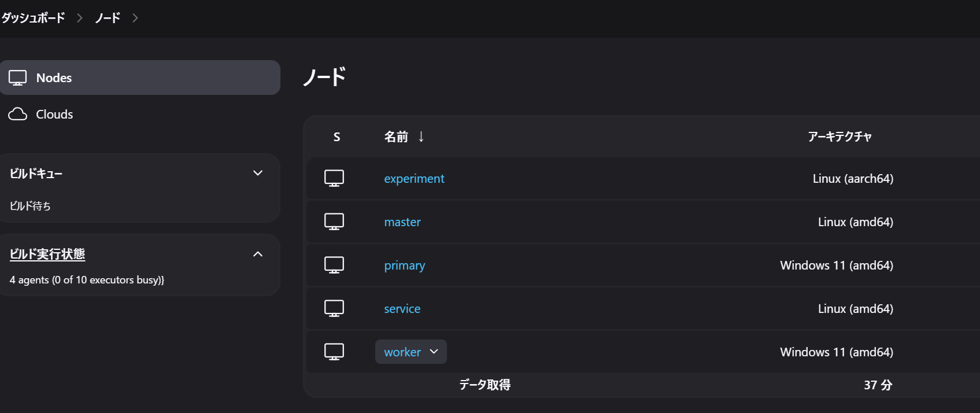Image resolution: width=980 pixels, height=413 pixels.
Task: Click Windows 11 (amd64) in worker row
Action: [837, 352]
